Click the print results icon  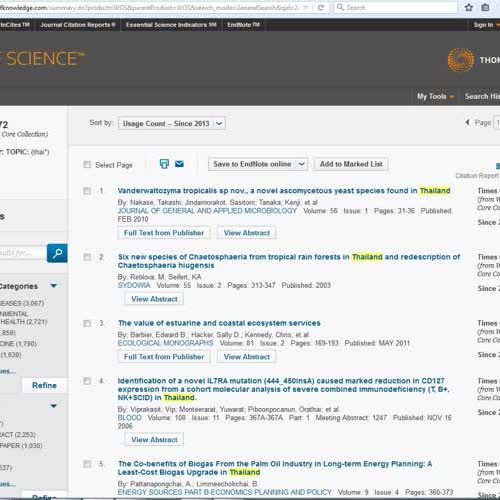pos(164,164)
